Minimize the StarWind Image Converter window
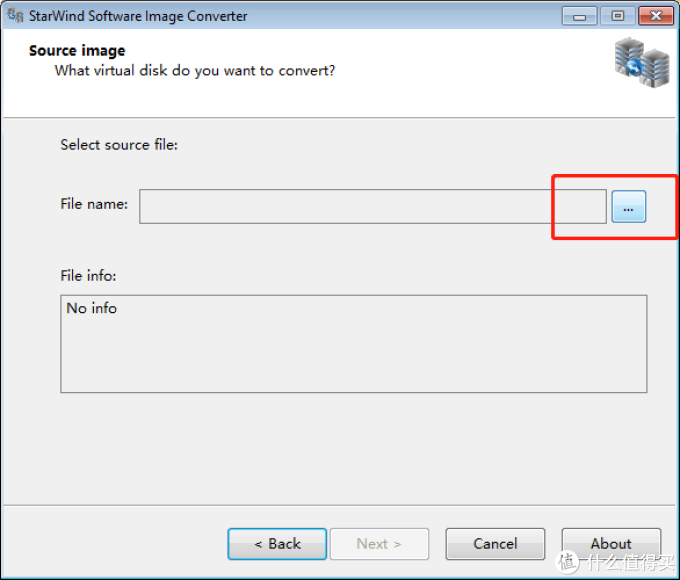680x580 pixels. click(x=579, y=16)
